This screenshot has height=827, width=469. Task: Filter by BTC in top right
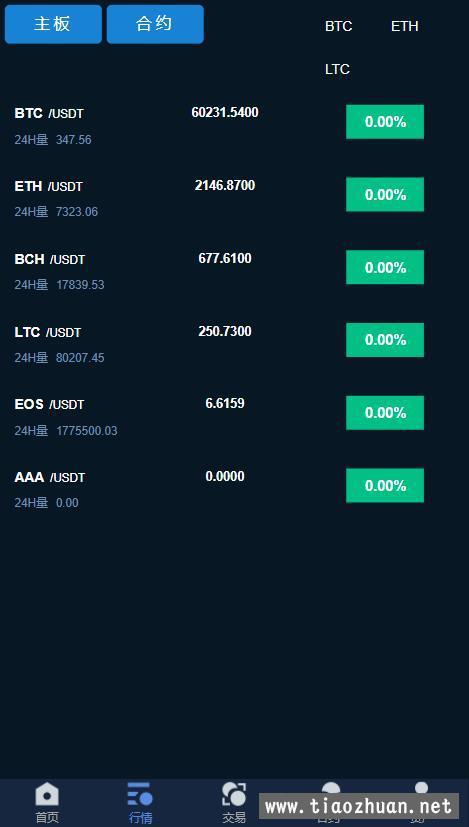[338, 26]
